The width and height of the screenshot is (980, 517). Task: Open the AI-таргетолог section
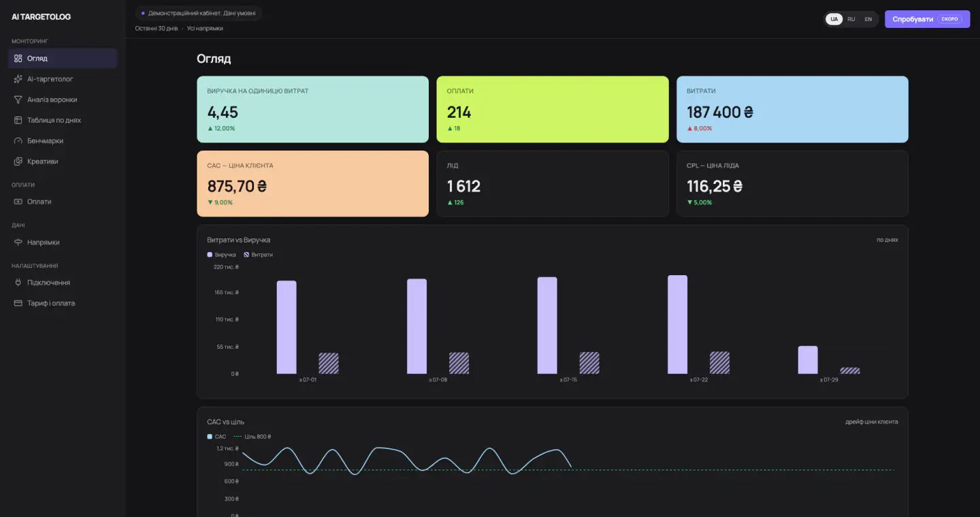63,79
